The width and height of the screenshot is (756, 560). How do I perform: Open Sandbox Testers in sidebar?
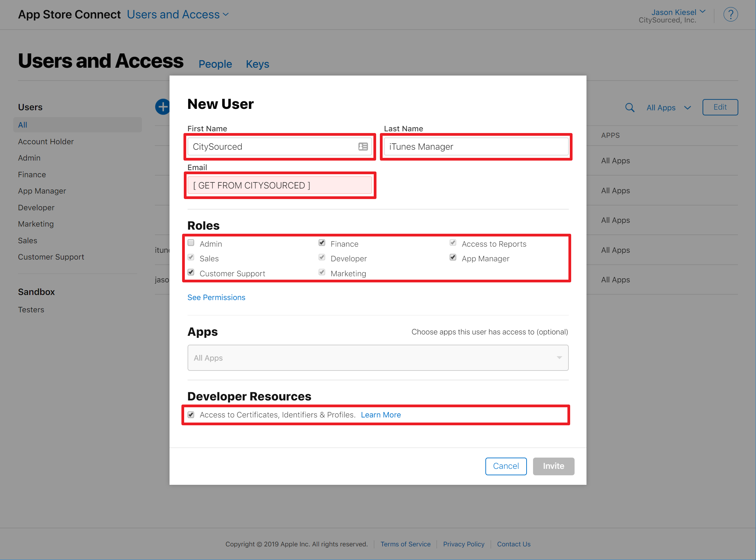click(x=31, y=310)
